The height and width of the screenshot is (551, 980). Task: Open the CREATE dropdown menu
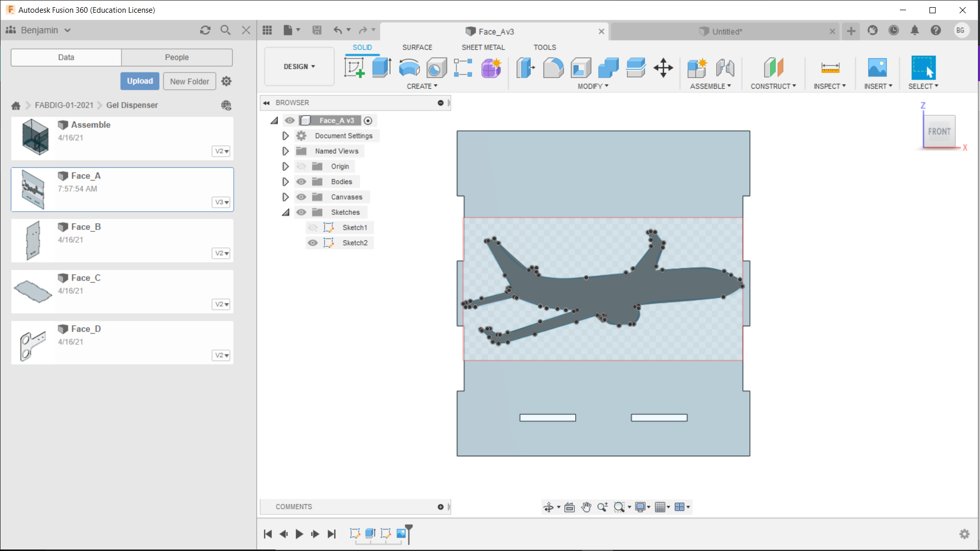422,86
